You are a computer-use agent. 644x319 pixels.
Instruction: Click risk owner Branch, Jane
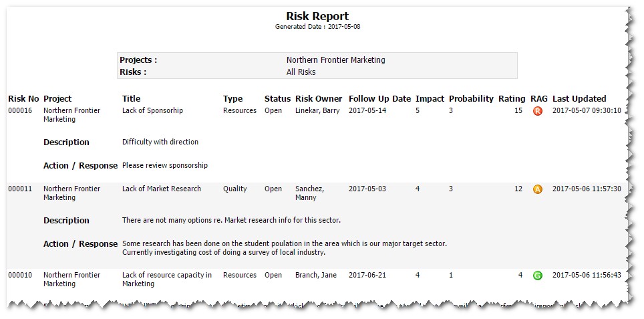point(316,275)
